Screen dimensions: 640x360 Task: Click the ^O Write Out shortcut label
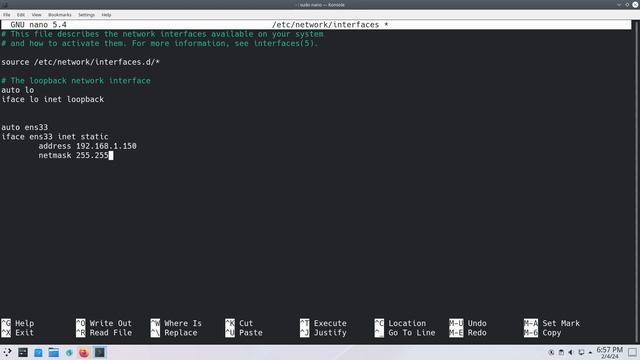(104, 323)
